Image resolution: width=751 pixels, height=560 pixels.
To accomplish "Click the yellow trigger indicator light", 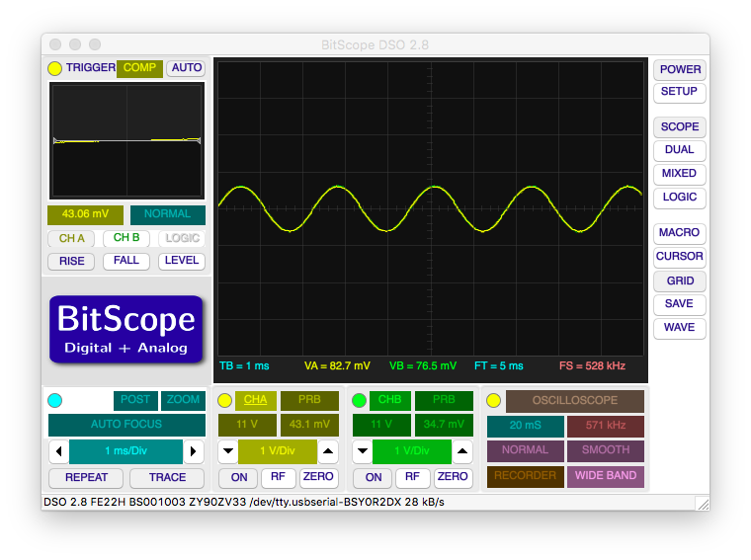I will pos(55,69).
